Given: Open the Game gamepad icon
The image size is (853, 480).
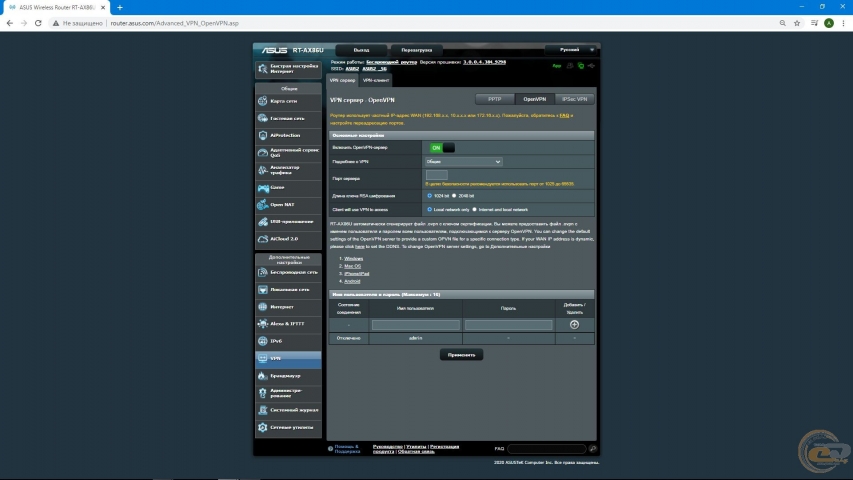Looking at the screenshot, I should 263,188.
